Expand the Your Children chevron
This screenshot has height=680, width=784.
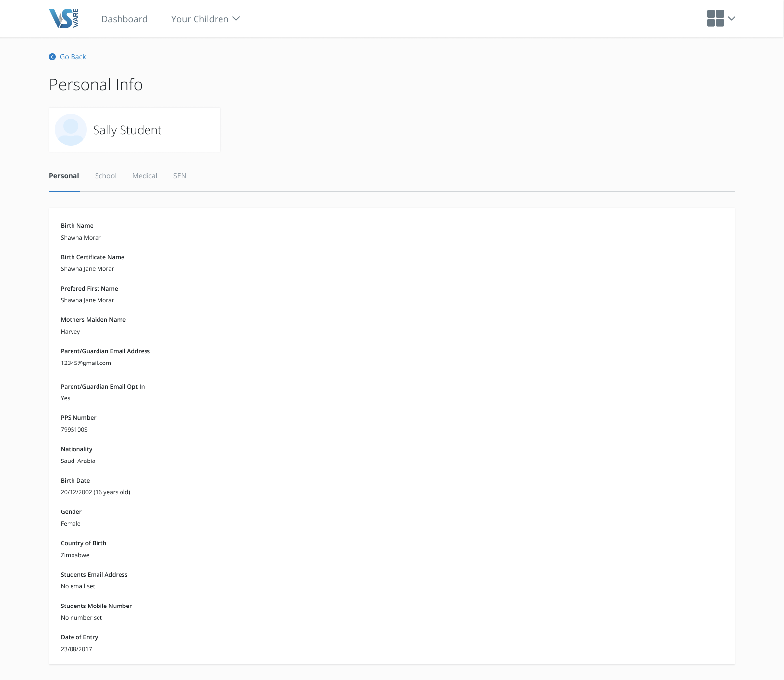(x=236, y=19)
